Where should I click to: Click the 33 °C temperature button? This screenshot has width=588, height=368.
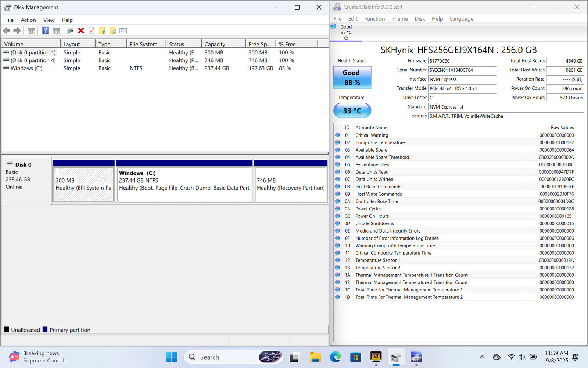click(352, 110)
